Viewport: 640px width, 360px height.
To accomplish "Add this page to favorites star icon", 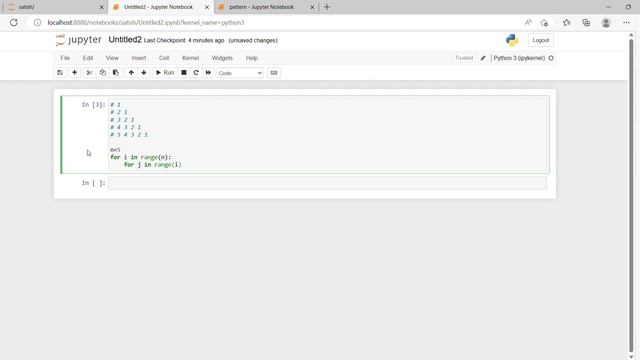I will [x=544, y=22].
